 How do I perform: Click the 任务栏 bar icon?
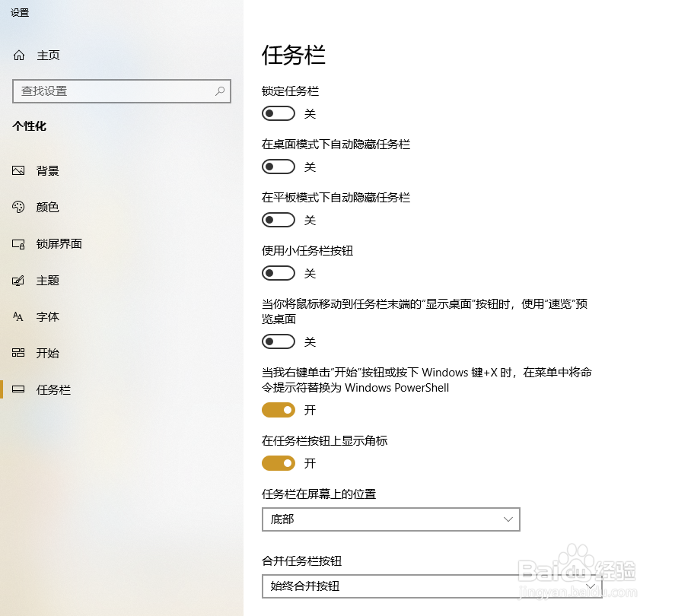pos(18,389)
